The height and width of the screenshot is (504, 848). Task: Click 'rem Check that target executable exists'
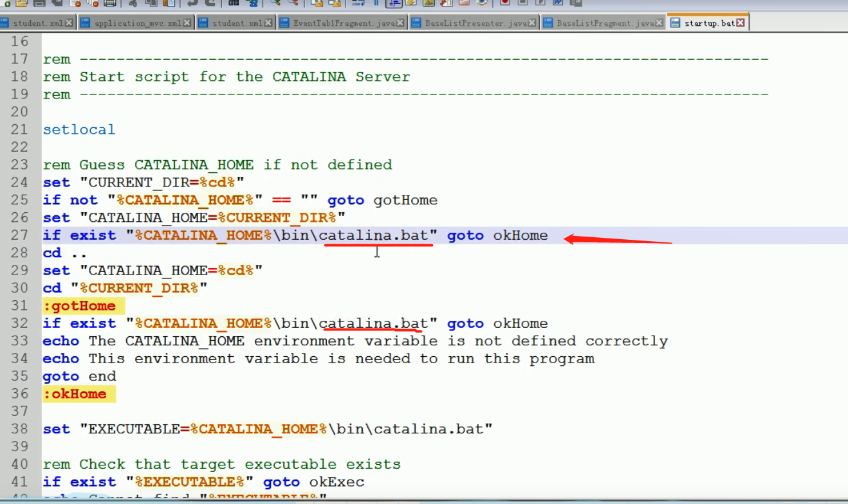pos(222,464)
